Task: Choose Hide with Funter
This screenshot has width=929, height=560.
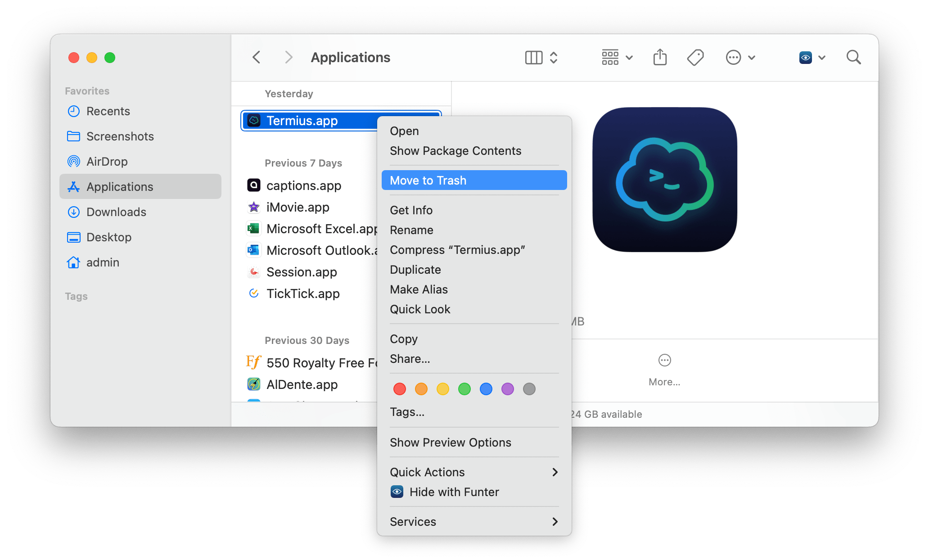Action: pyautogui.click(x=474, y=492)
